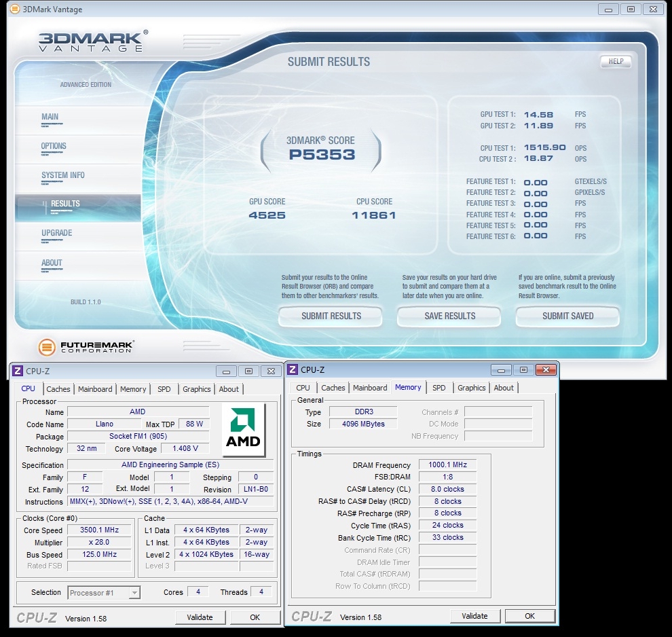Click the memory Size field 4096 MBytes
Screen dimensions: 672x637
(363, 424)
